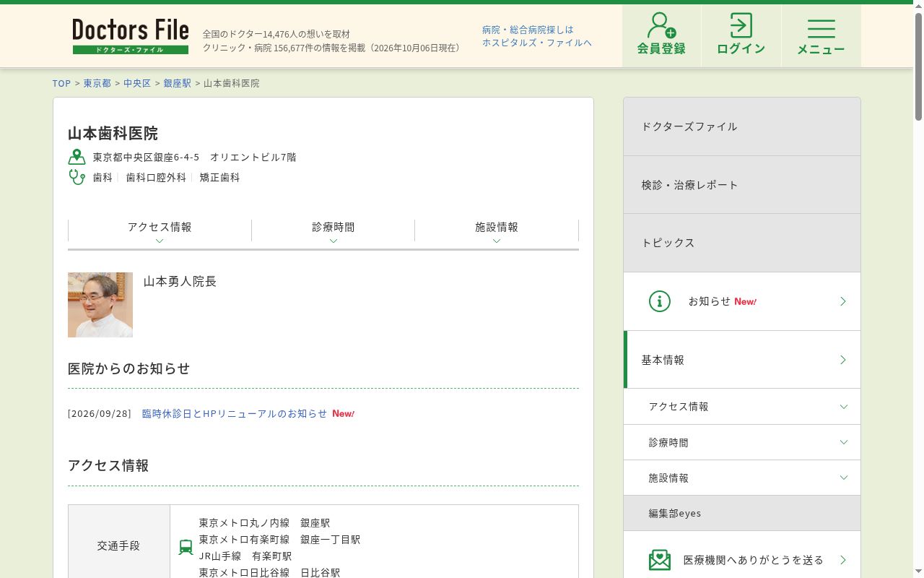Image resolution: width=924 pixels, height=578 pixels.
Task: Expand 診療時間 chevron under clinic tabs
Action: (334, 241)
